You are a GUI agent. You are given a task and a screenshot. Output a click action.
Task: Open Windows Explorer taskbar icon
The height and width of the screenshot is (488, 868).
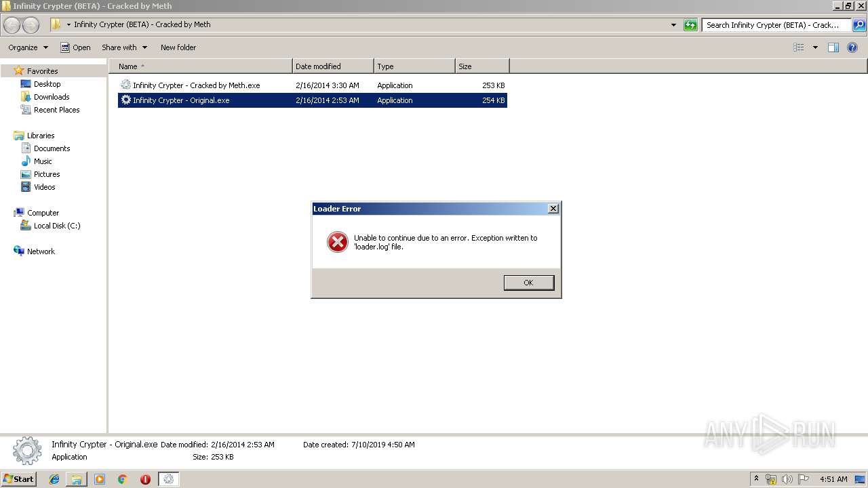[x=77, y=479]
